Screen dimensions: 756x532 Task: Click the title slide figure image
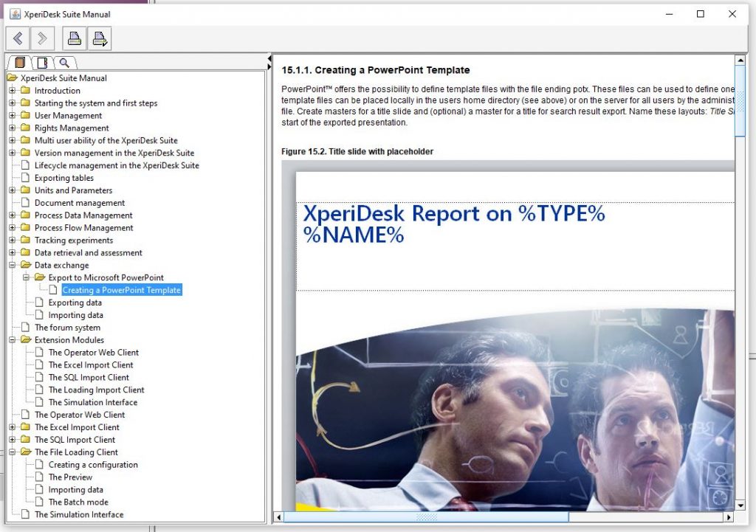coord(508,336)
